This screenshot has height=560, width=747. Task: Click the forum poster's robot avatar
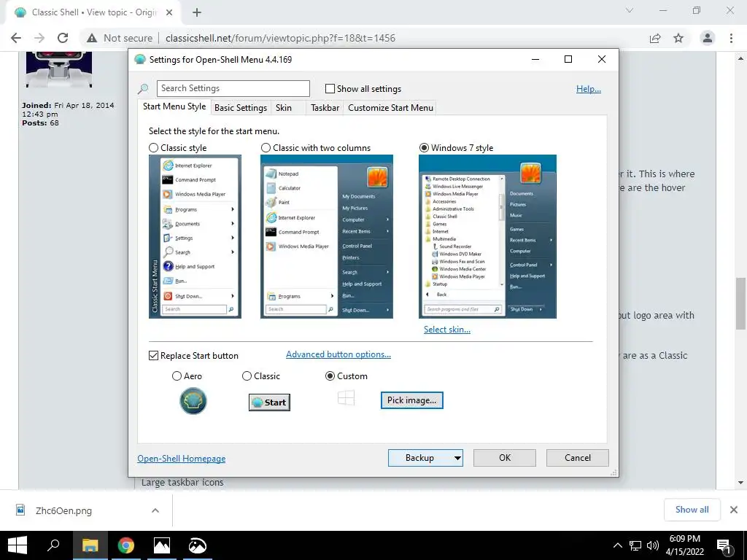click(58, 69)
